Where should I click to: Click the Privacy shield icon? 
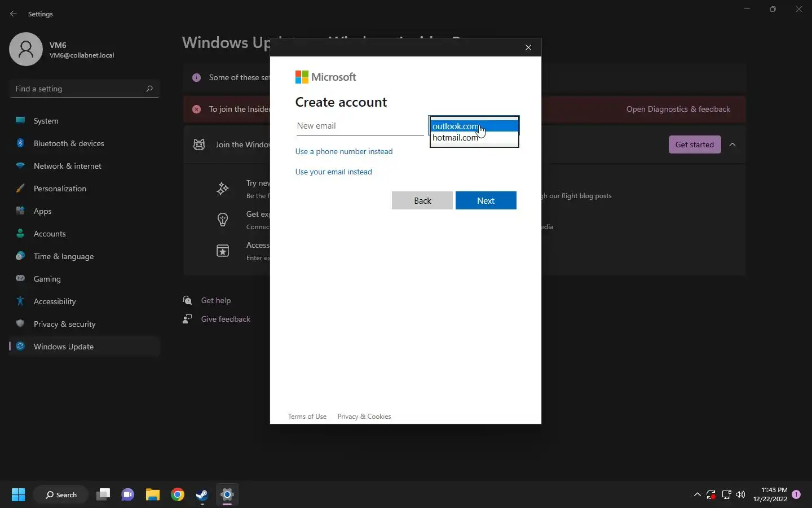[20, 323]
